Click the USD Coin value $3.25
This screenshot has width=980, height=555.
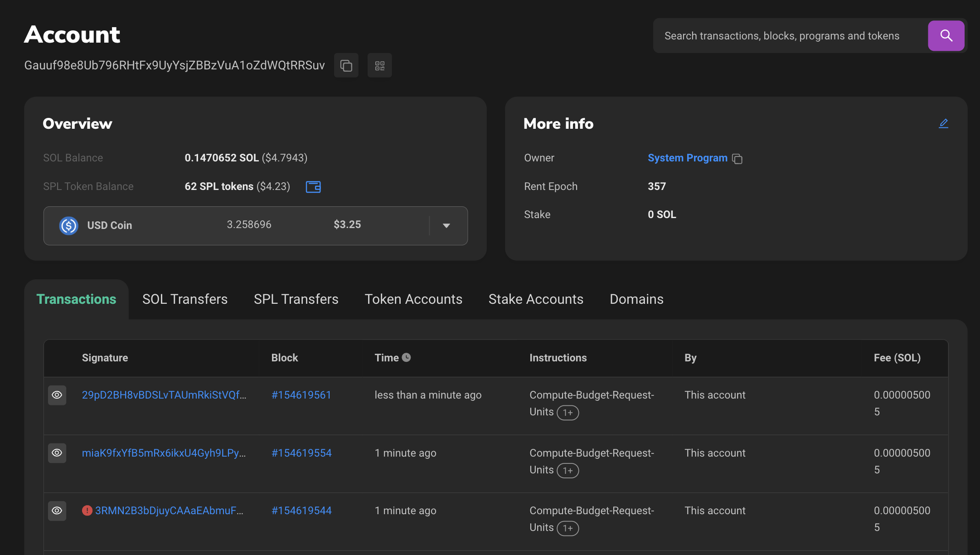(x=347, y=224)
